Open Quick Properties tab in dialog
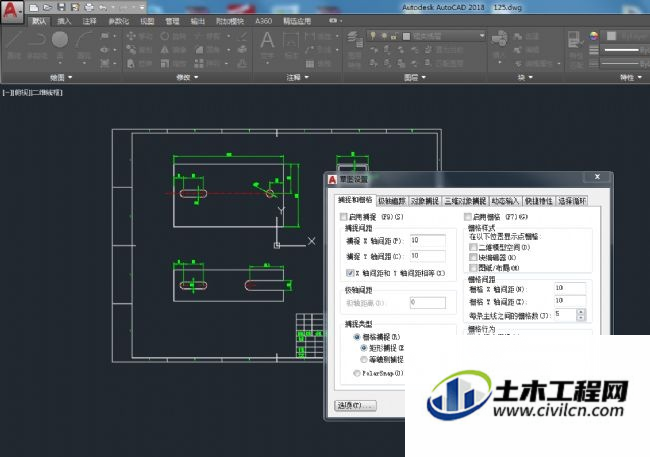 pos(538,201)
